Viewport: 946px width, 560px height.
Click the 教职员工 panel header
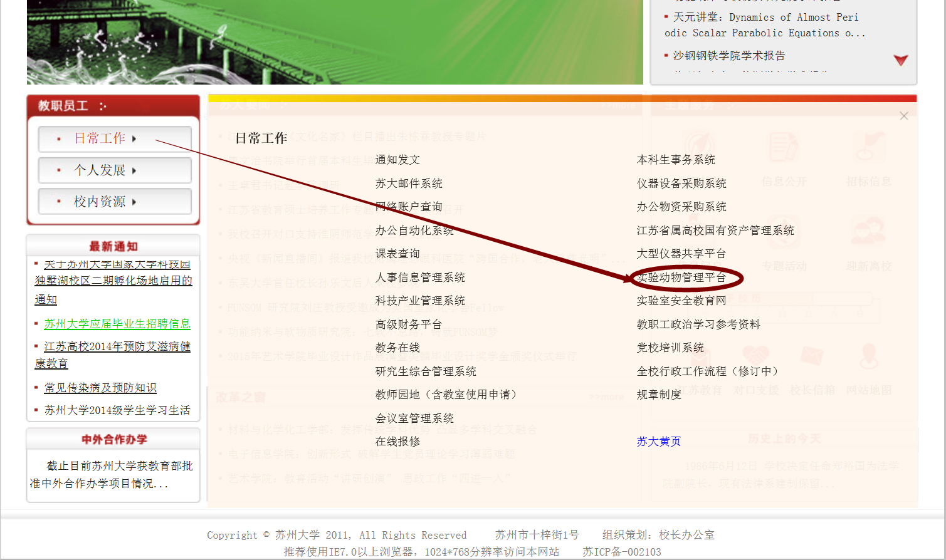pos(113,106)
